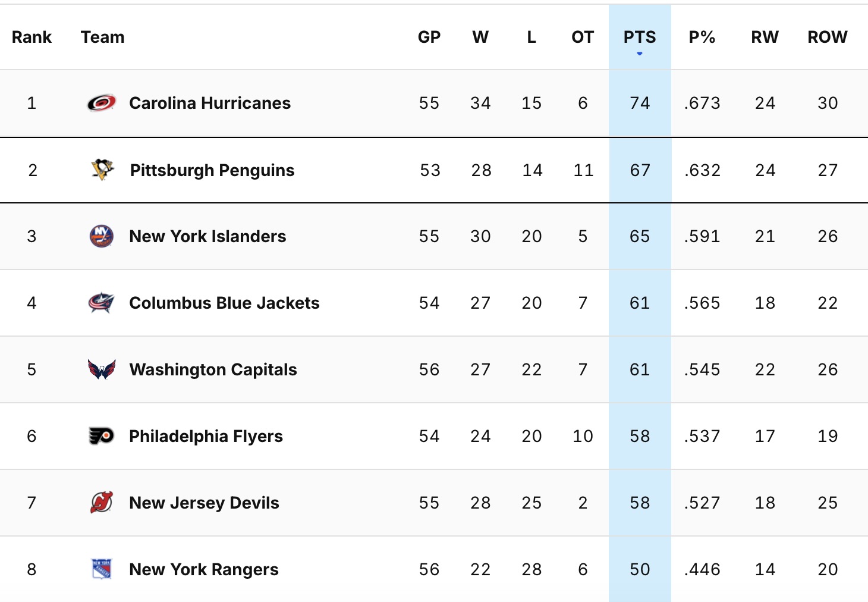Click the Philadelphia Flyers logo
Image resolution: width=868 pixels, height=602 pixels.
[102, 436]
